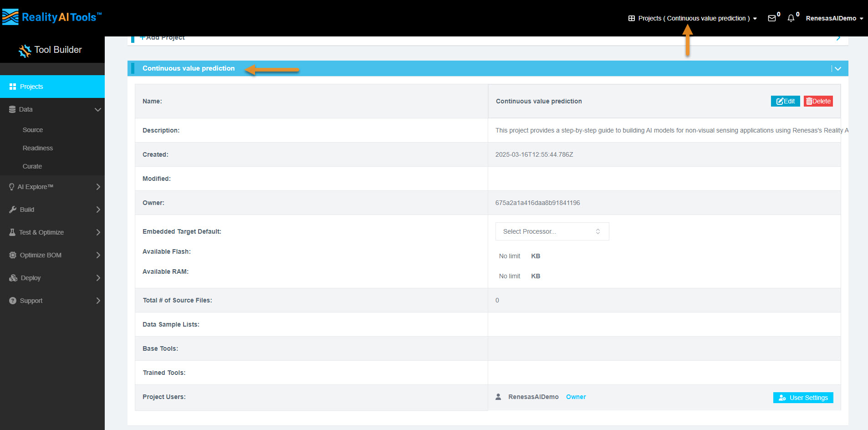Open the RenesasAIDemo account menu
The image size is (868, 430).
pyautogui.click(x=834, y=18)
